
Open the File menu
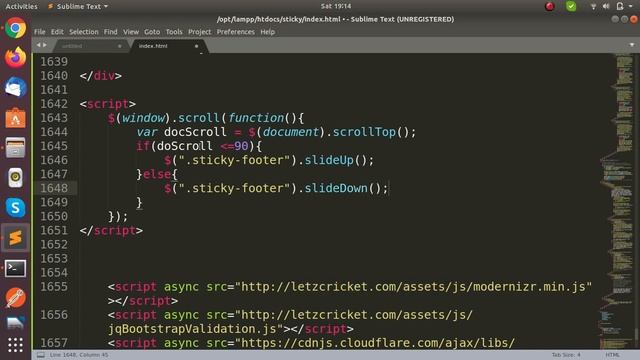40,32
